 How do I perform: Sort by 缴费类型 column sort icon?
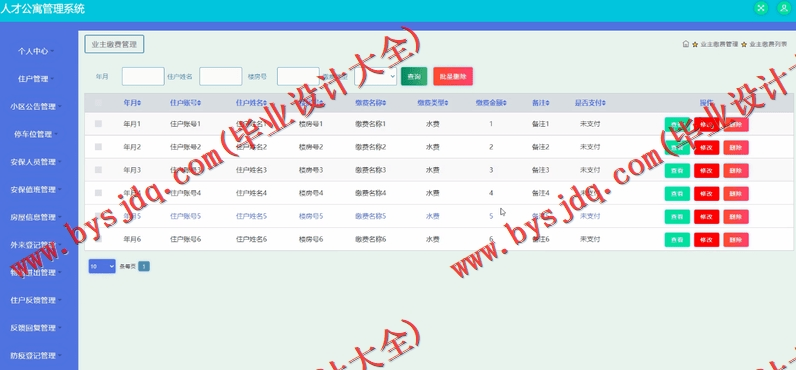coord(447,103)
